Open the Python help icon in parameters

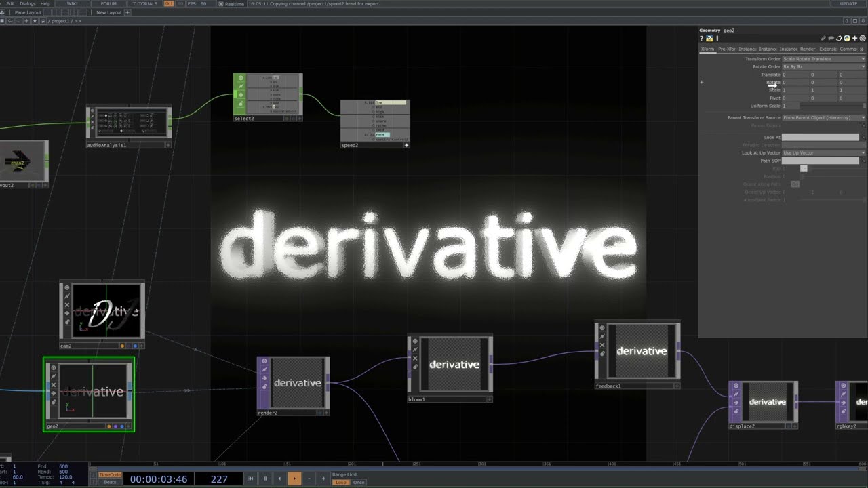(709, 39)
